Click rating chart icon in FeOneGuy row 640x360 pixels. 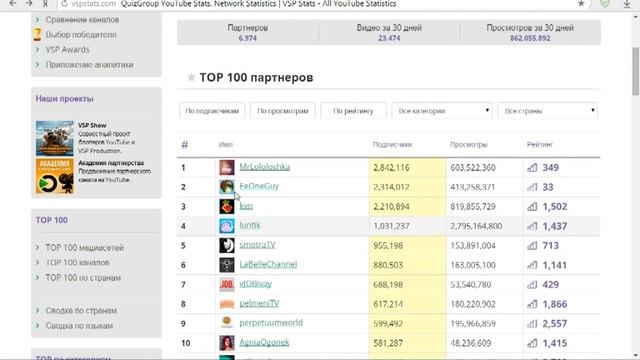pos(532,187)
